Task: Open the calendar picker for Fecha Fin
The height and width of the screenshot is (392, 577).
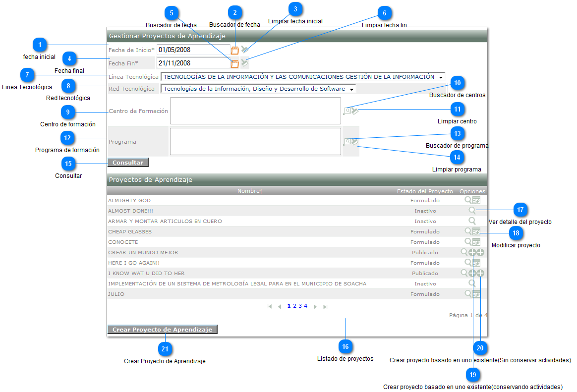Action: 235,63
